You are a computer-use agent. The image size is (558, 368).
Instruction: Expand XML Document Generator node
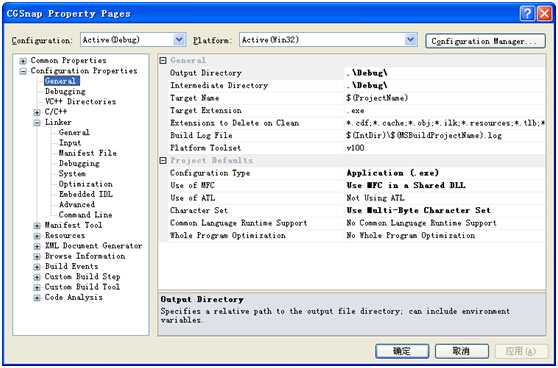pos(37,246)
